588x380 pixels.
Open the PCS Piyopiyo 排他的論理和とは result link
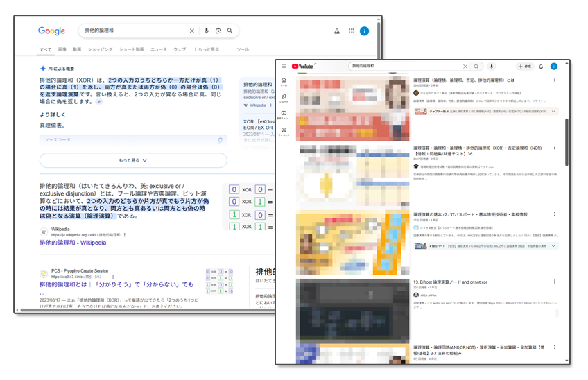click(x=116, y=284)
